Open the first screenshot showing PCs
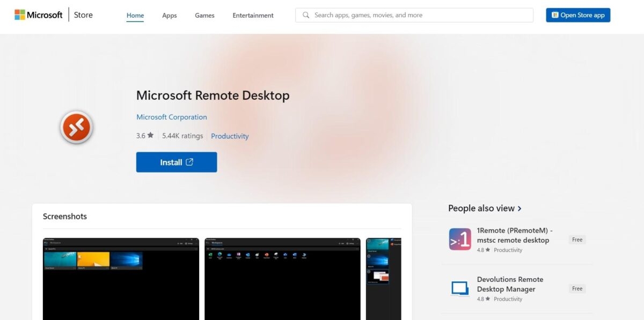The image size is (644, 320). click(x=121, y=279)
